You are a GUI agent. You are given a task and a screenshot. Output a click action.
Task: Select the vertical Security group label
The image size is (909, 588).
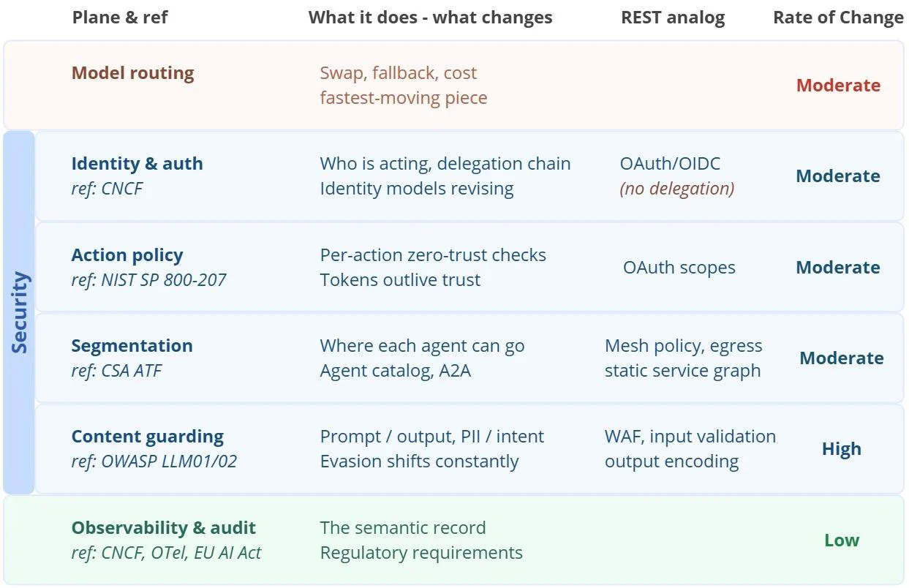[x=20, y=312]
